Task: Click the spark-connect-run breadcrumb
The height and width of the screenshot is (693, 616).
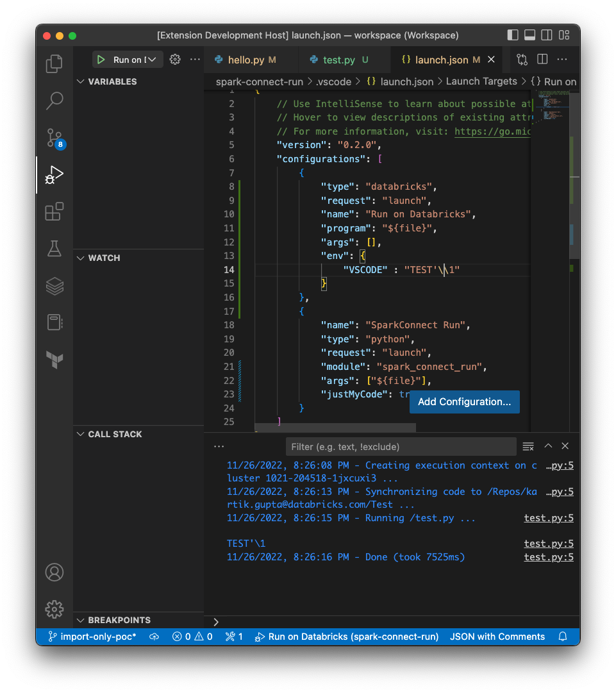Action: (260, 82)
